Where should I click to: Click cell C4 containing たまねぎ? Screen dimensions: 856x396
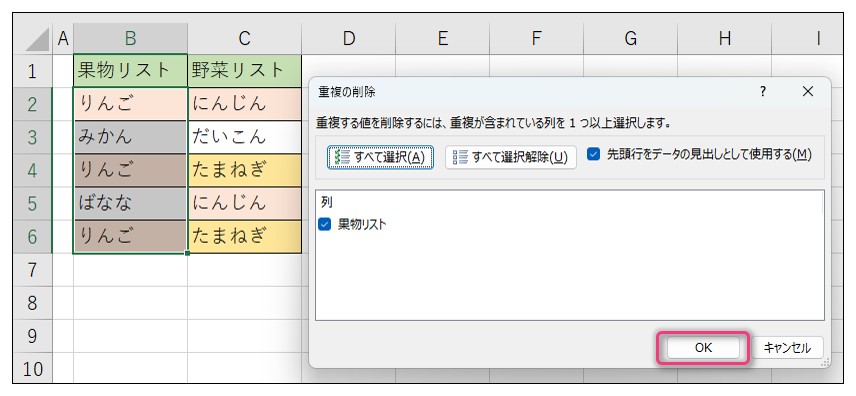coord(245,170)
